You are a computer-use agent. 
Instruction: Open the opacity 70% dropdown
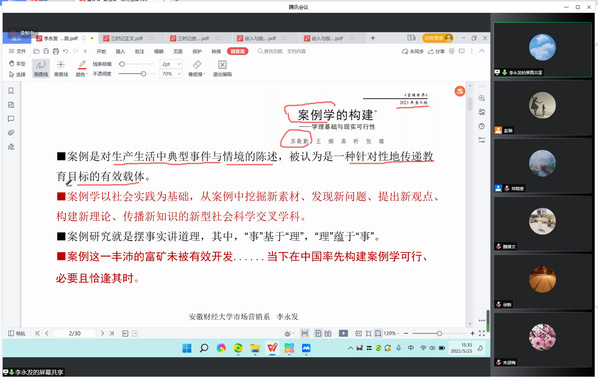(x=171, y=74)
